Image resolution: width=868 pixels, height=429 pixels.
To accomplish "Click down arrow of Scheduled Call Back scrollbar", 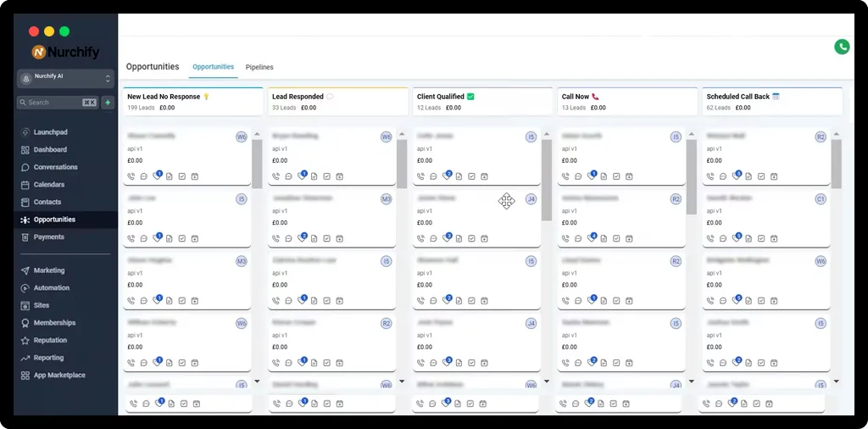I will (837, 382).
